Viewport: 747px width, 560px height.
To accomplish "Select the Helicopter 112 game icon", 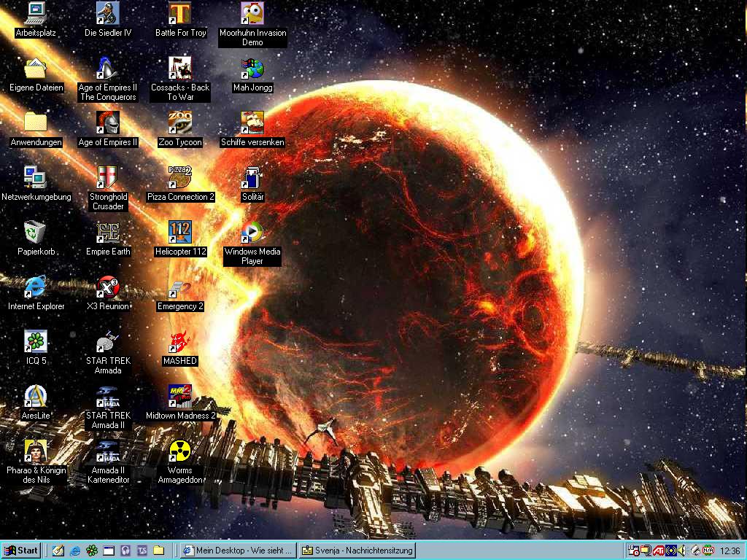I will (179, 233).
